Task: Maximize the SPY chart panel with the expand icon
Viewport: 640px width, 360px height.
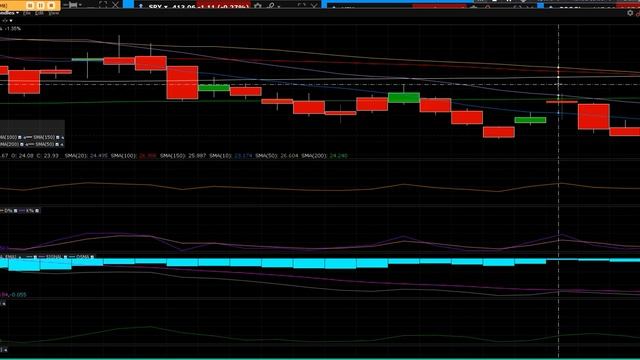Action: click(301, 6)
